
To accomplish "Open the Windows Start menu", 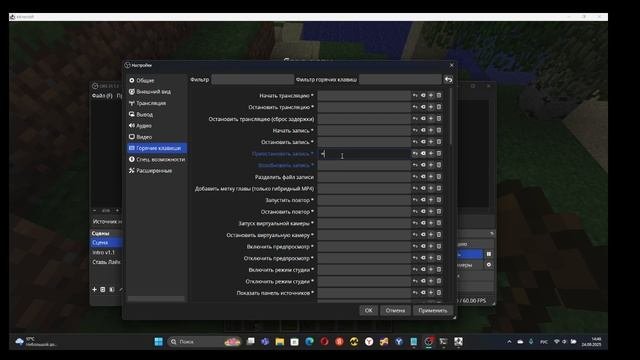I will 159,342.
